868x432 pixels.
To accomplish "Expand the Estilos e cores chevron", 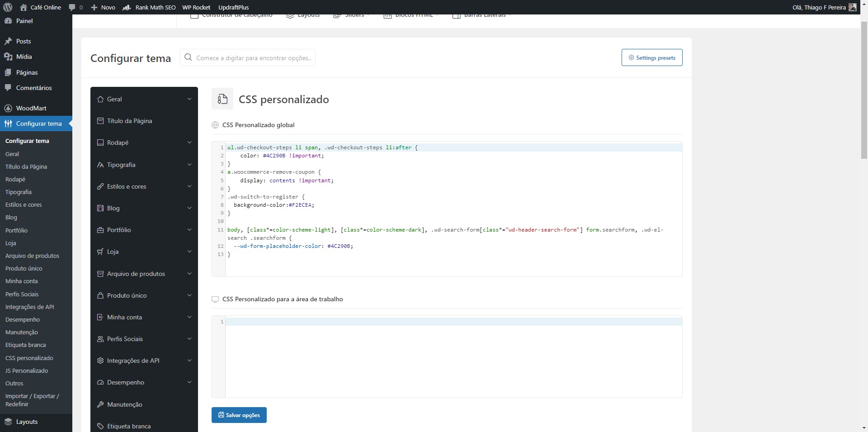I will [x=189, y=186].
